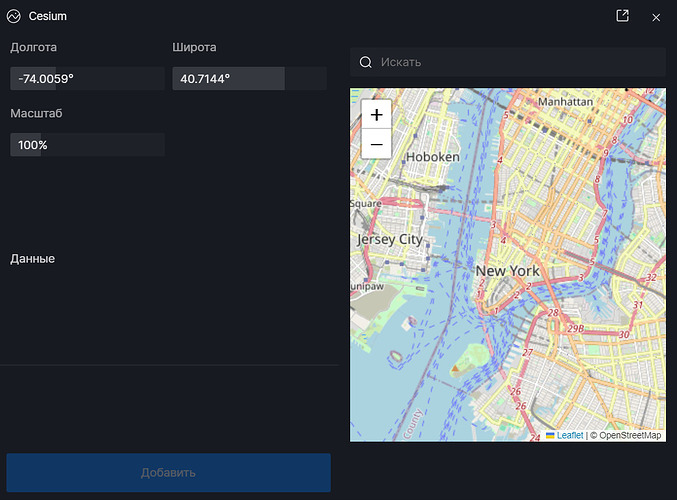This screenshot has width=677, height=500.
Task: Click the Ukrainian flag icon beside Leaflet
Action: pos(550,435)
